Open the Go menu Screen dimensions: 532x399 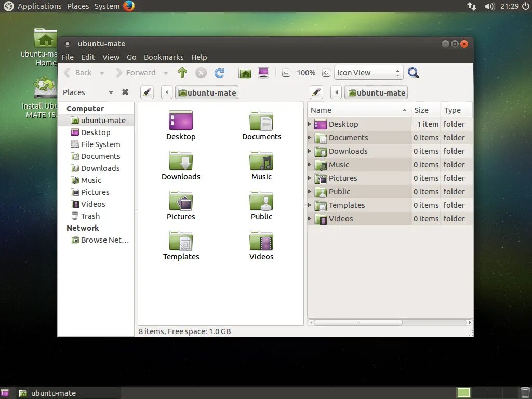(x=131, y=57)
